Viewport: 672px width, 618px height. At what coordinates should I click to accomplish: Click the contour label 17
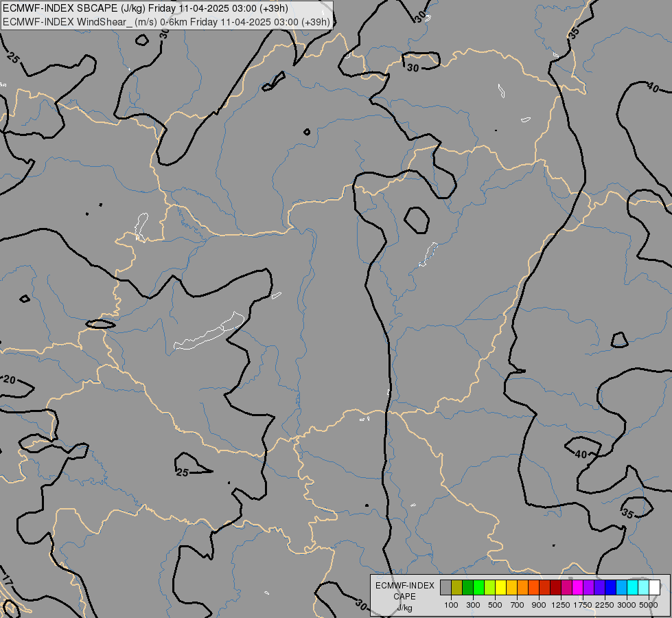[x=7, y=580]
